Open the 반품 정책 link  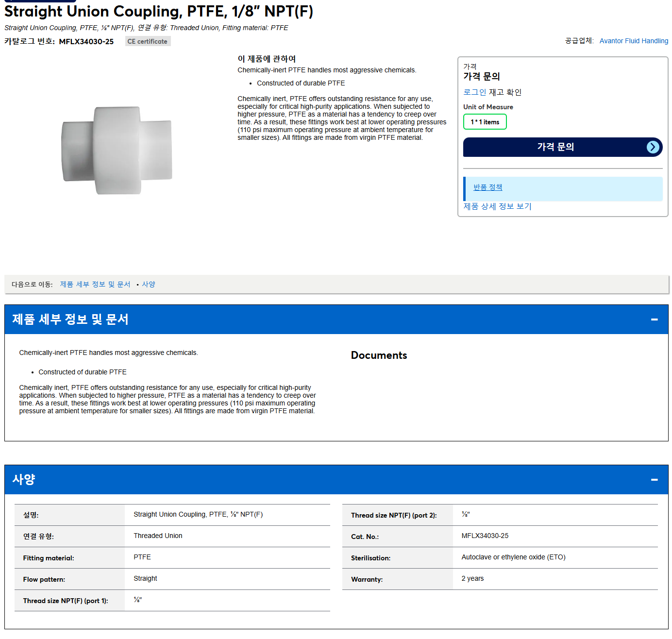click(487, 187)
